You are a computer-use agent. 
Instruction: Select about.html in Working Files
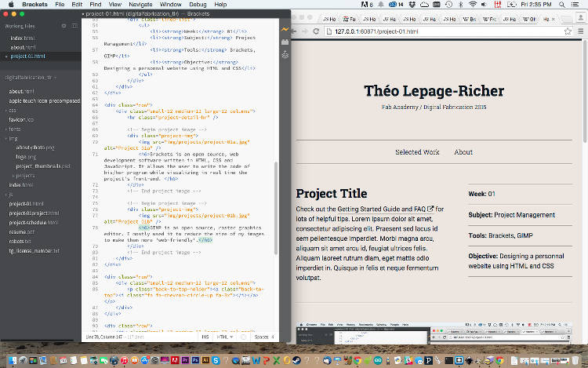click(23, 47)
